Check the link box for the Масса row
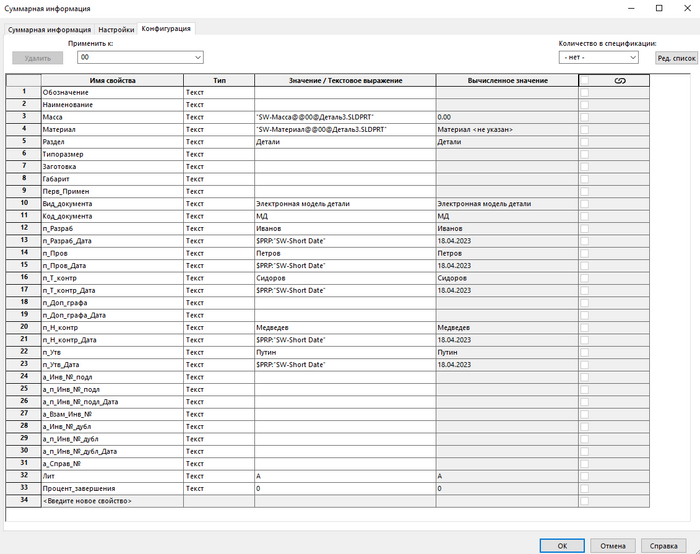This screenshot has height=554, width=700. click(x=585, y=117)
